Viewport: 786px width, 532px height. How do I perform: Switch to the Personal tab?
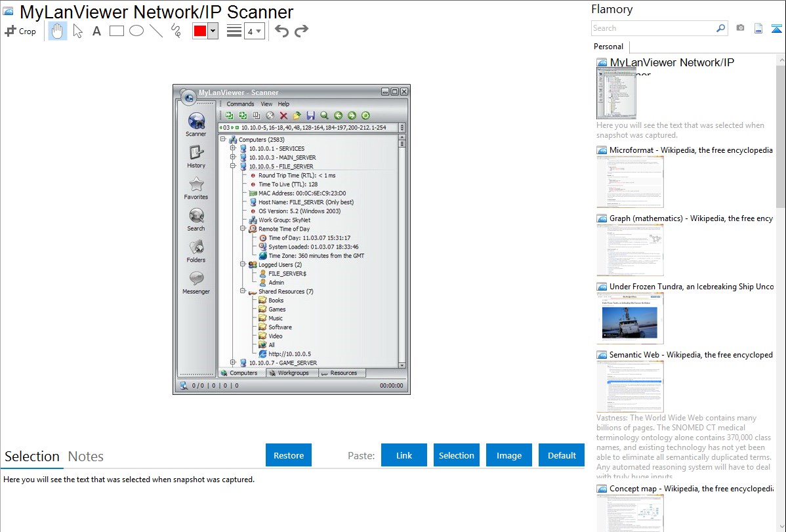pos(609,47)
